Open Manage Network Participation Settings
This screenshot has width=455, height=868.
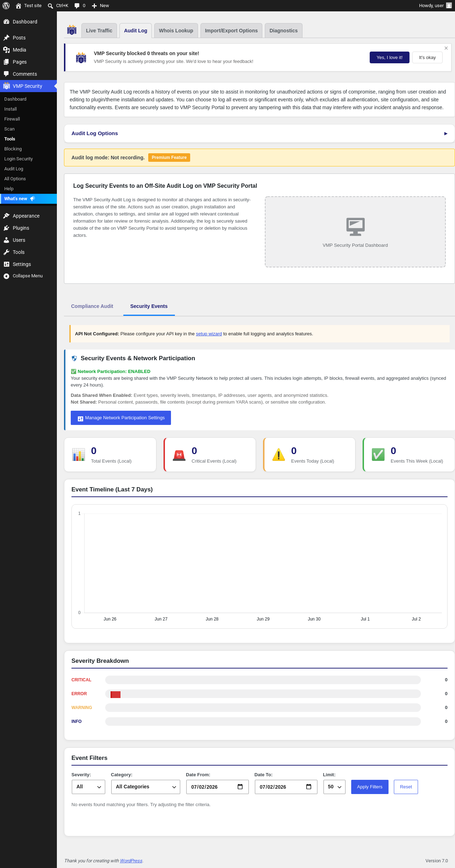(121, 418)
